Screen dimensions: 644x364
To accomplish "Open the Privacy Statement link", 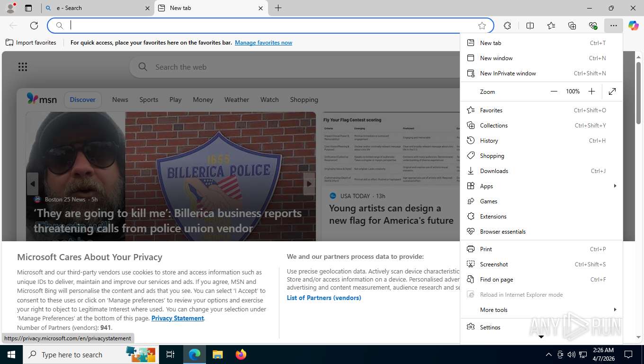I will coord(178,318).
